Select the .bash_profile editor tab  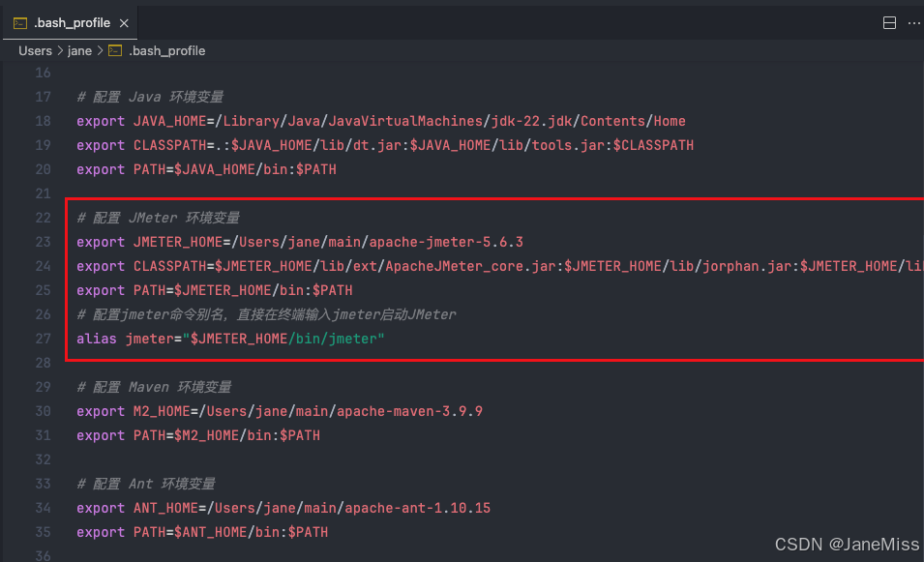coord(71,23)
